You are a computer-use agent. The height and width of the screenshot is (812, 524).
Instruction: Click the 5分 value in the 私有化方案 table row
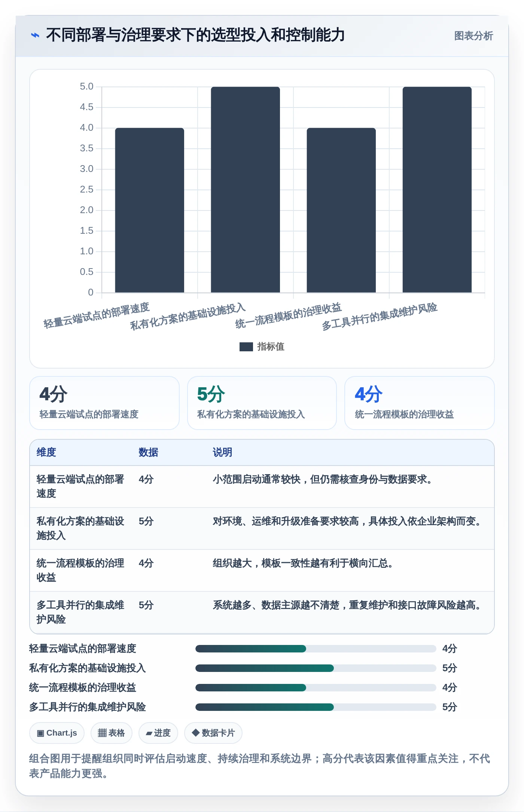pyautogui.click(x=146, y=521)
